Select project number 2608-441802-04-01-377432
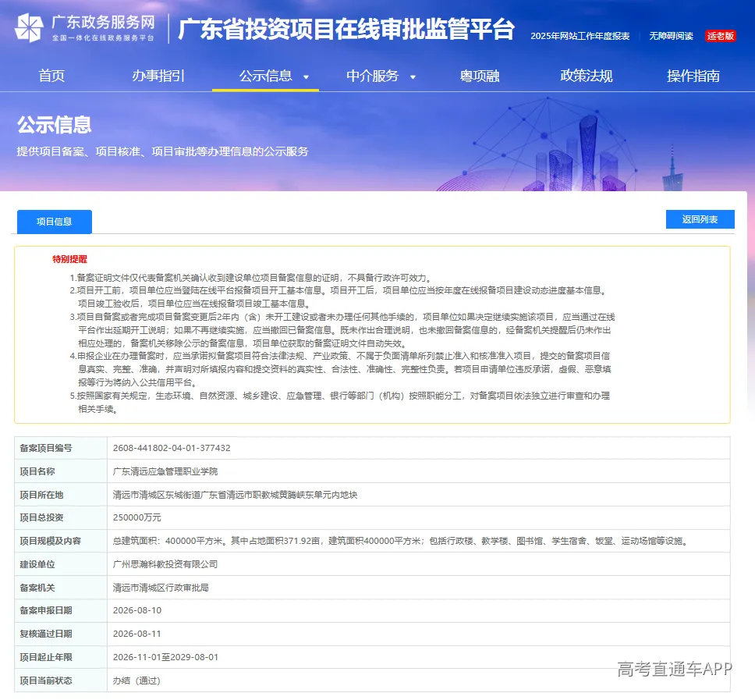Viewport: 755px width, 700px height. [x=172, y=448]
